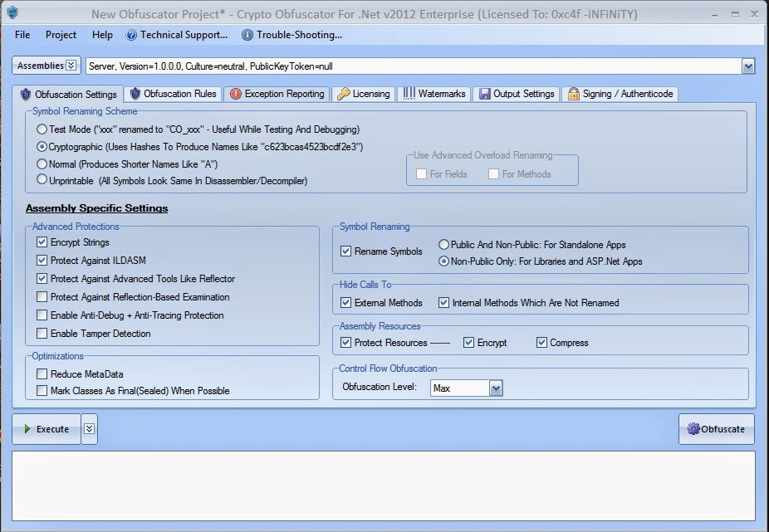Open the Project menu
The image size is (769, 532).
coord(60,35)
